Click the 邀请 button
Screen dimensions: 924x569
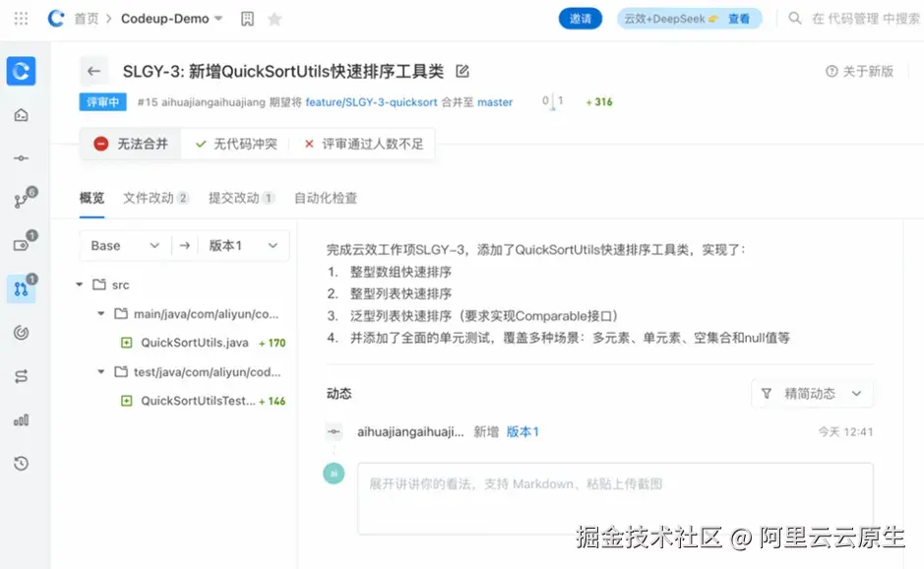pos(581,19)
